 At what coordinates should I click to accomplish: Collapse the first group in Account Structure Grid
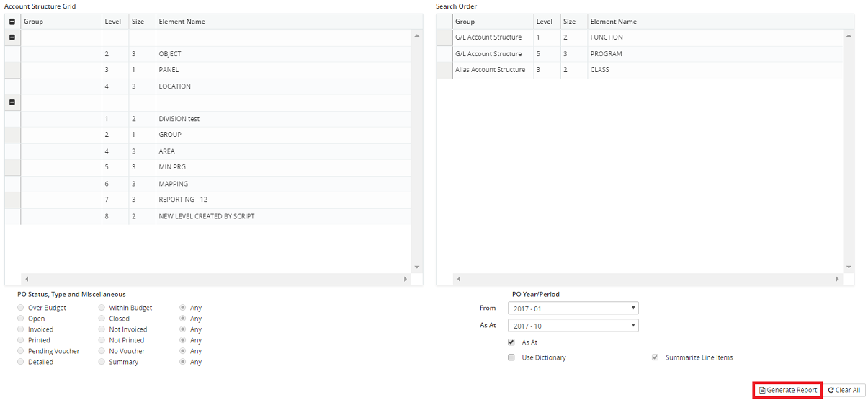pyautogui.click(x=12, y=37)
